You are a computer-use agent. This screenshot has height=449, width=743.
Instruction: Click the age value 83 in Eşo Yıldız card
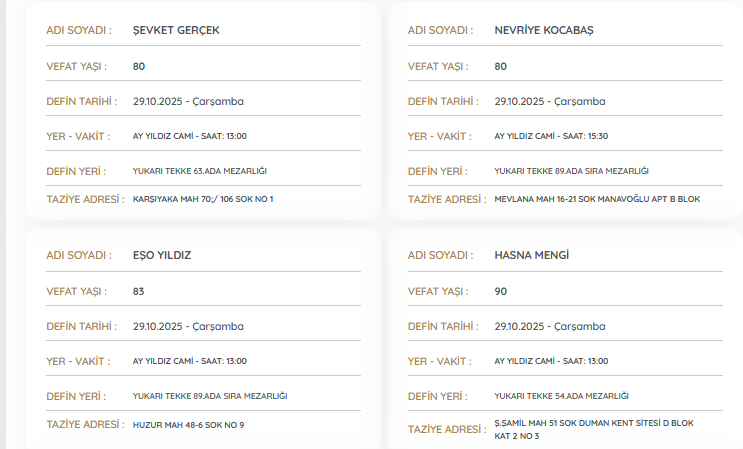(x=139, y=292)
